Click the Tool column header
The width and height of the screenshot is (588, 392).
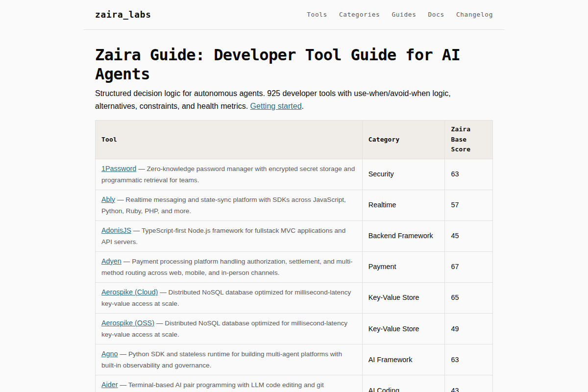(229, 140)
